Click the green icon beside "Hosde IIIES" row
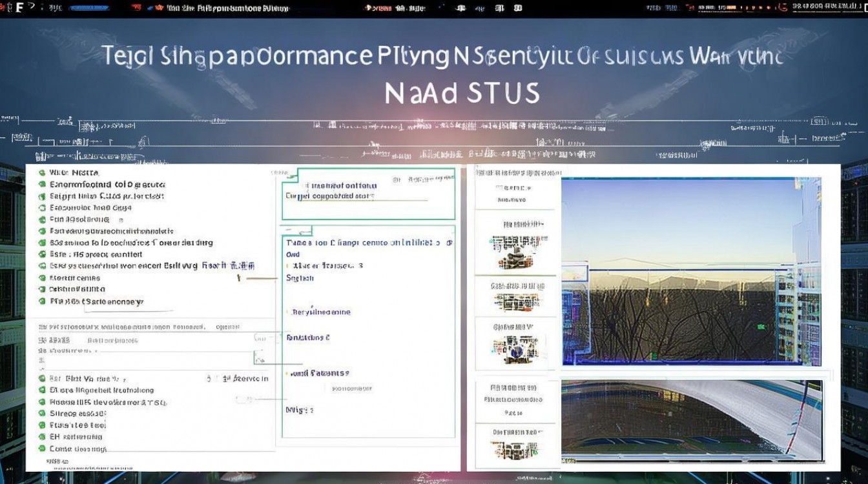The width and height of the screenshot is (868, 484). click(x=42, y=402)
